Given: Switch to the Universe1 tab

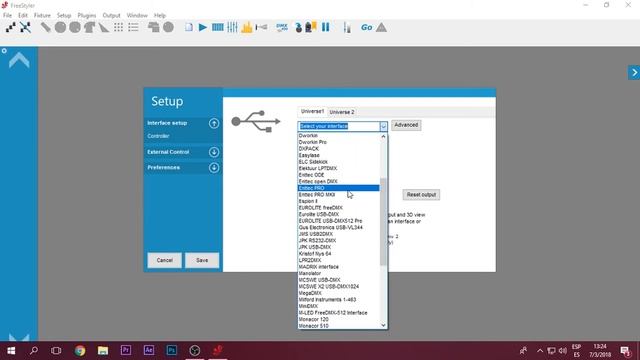Looking at the screenshot, I should [x=312, y=111].
